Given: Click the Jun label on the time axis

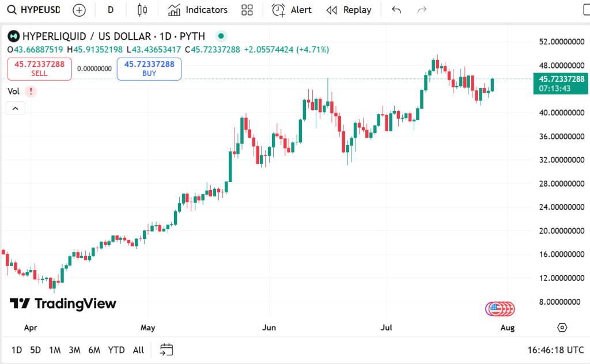Looking at the screenshot, I should pos(269,328).
